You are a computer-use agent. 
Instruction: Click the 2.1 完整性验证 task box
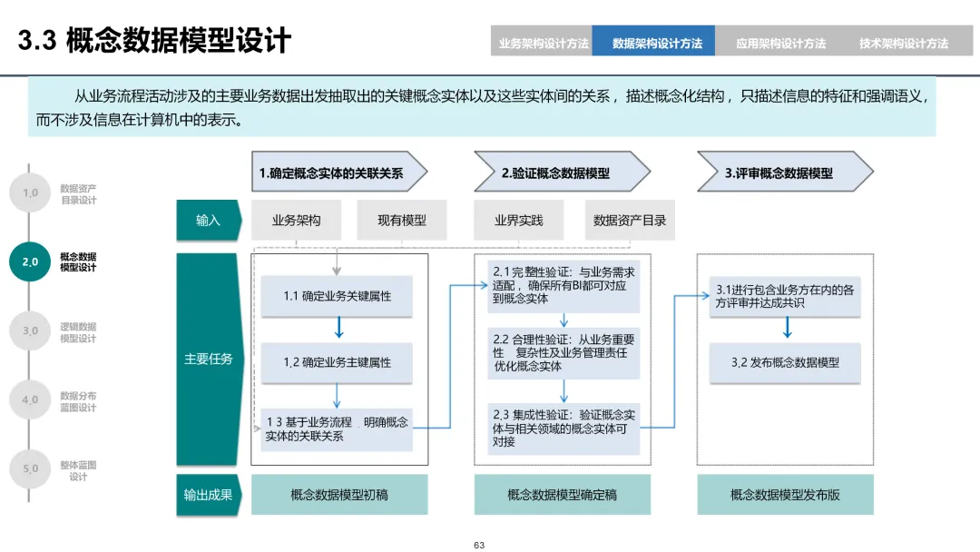563,286
